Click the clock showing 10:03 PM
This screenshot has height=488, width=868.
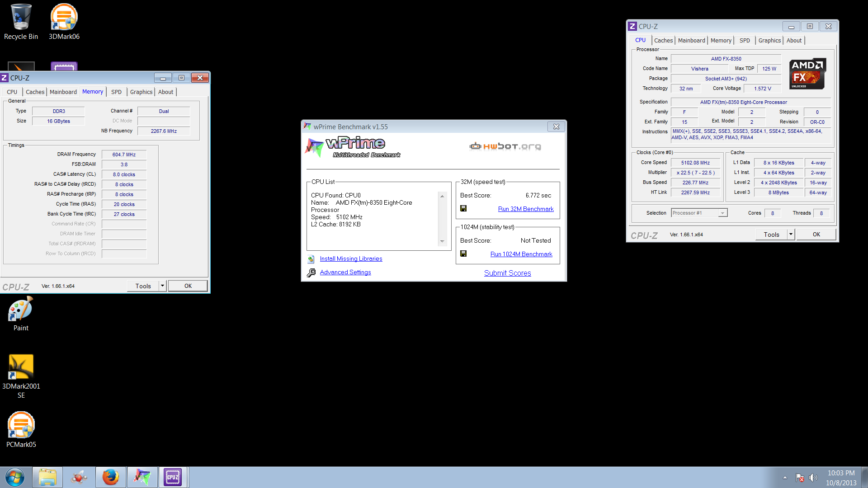pyautogui.click(x=841, y=473)
